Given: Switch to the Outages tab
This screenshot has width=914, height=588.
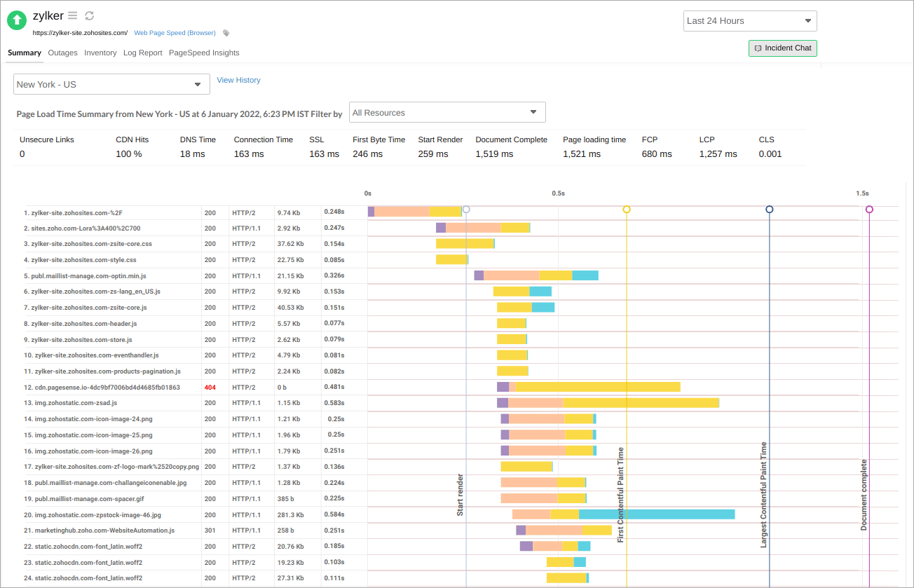Looking at the screenshot, I should click(62, 53).
